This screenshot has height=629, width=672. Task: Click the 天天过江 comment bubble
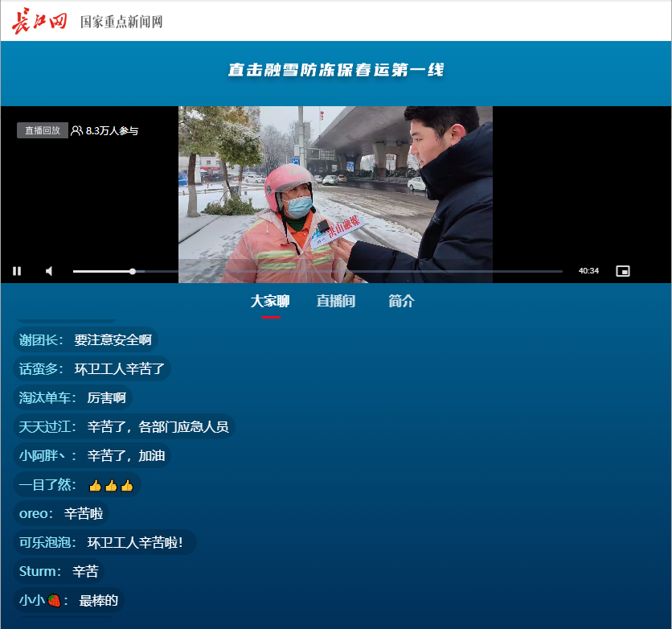pyautogui.click(x=124, y=427)
